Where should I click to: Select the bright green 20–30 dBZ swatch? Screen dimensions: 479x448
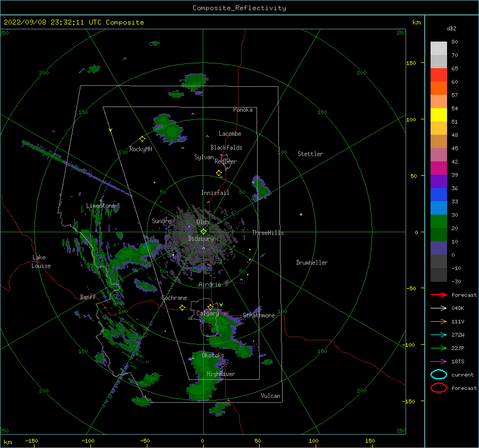[439, 222]
